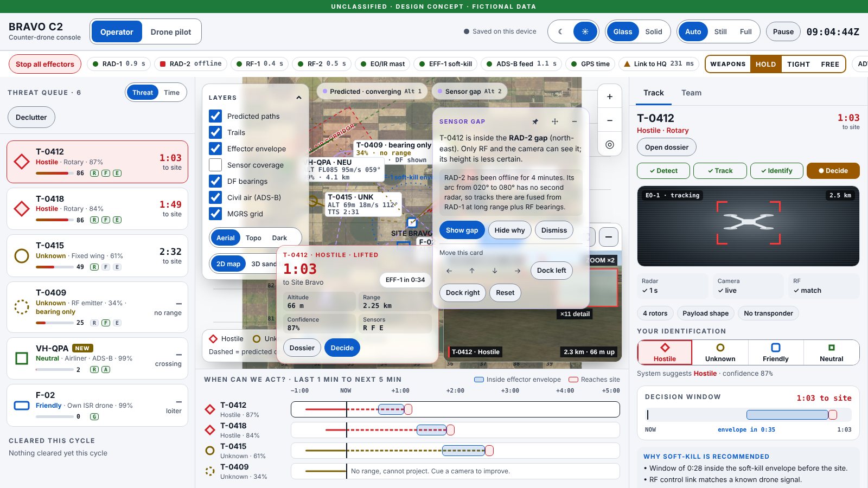Screen dimensions: 868x488
Task: Move the card down with the arrow
Action: (x=495, y=271)
